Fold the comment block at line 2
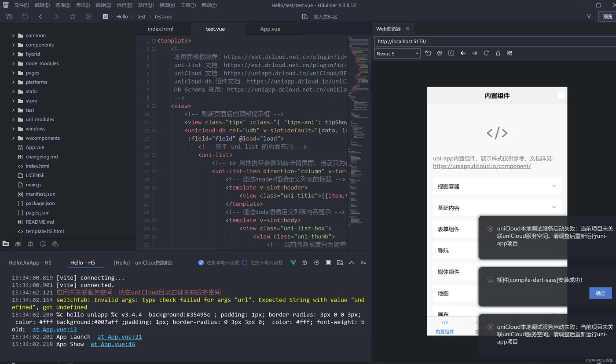616x364 pixels. [x=154, y=49]
